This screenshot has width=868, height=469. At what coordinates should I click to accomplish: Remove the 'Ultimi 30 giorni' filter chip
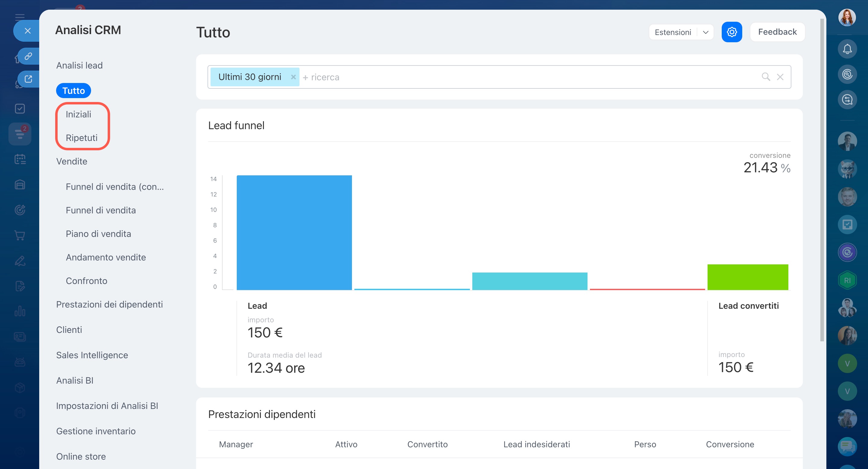[x=293, y=77]
